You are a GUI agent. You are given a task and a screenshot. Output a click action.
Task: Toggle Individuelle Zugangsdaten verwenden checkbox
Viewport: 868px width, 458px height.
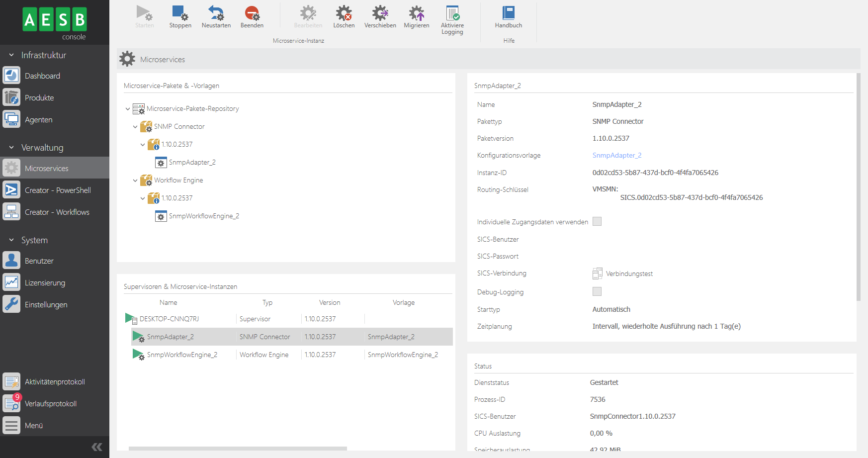click(x=597, y=221)
